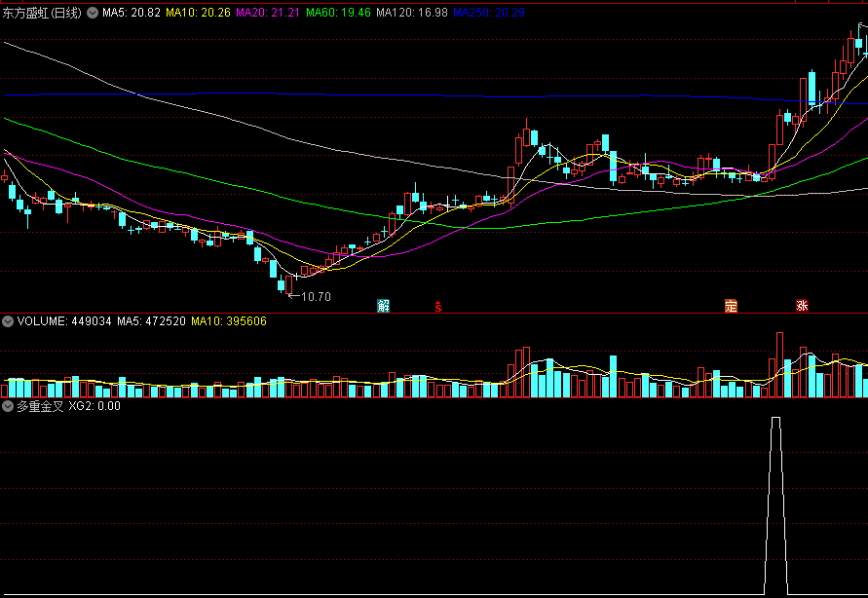Select the 多重金叉 indicator name
The image size is (868, 598).
coord(40,406)
